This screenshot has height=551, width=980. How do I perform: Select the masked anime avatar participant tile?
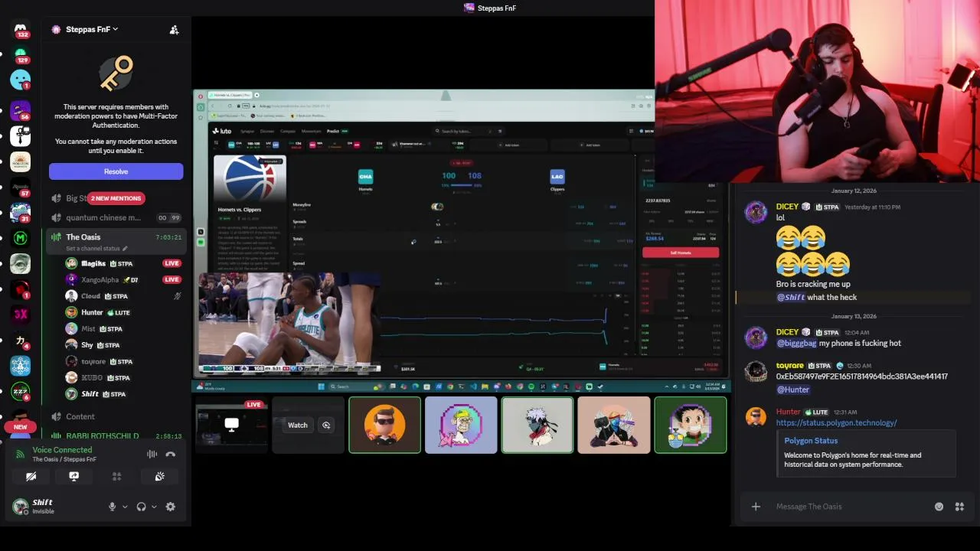537,425
